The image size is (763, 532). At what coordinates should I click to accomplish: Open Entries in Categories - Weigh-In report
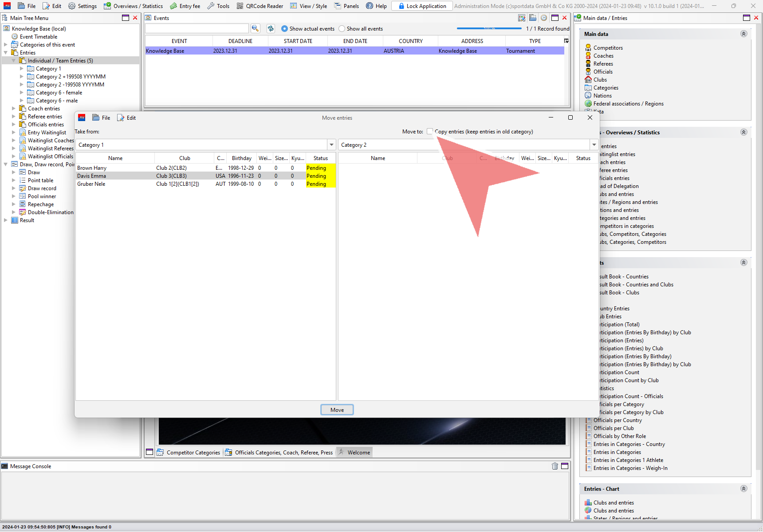click(x=630, y=468)
